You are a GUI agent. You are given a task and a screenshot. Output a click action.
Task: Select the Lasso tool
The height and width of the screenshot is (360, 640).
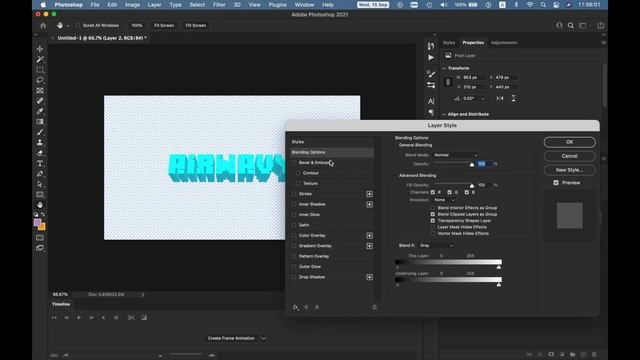point(40,80)
